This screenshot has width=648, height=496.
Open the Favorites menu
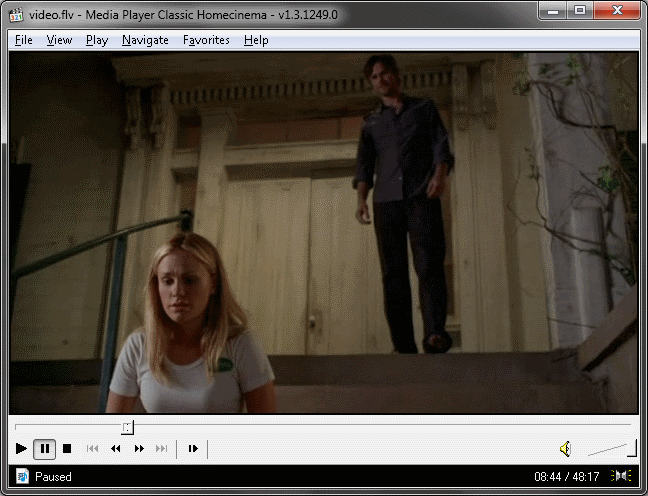click(206, 40)
